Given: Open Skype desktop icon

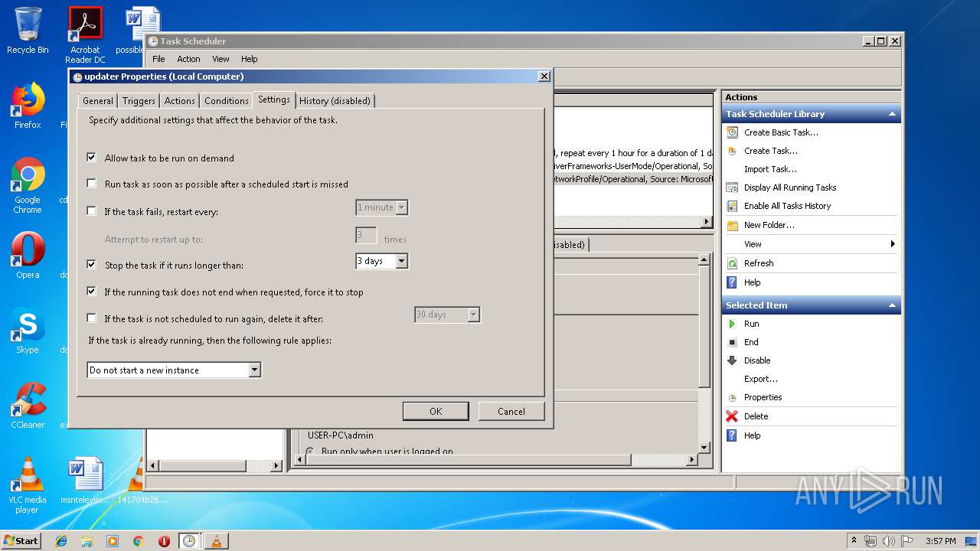Looking at the screenshot, I should click(28, 331).
